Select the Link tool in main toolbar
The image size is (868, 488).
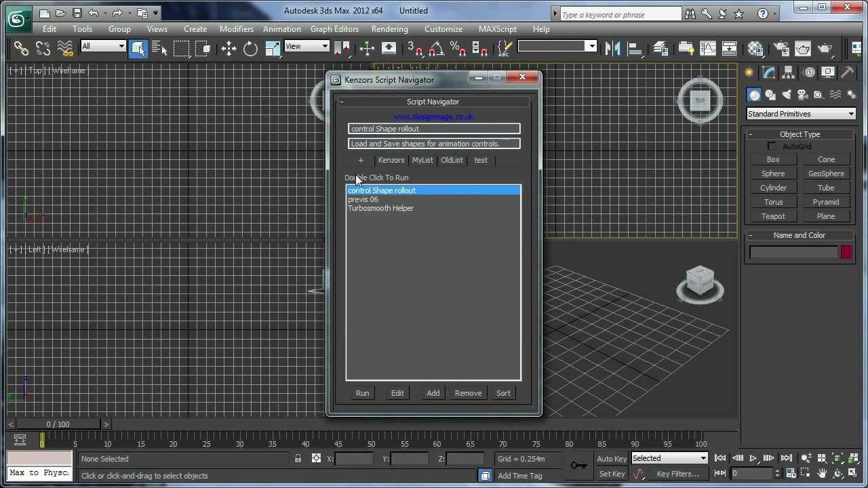(x=21, y=47)
